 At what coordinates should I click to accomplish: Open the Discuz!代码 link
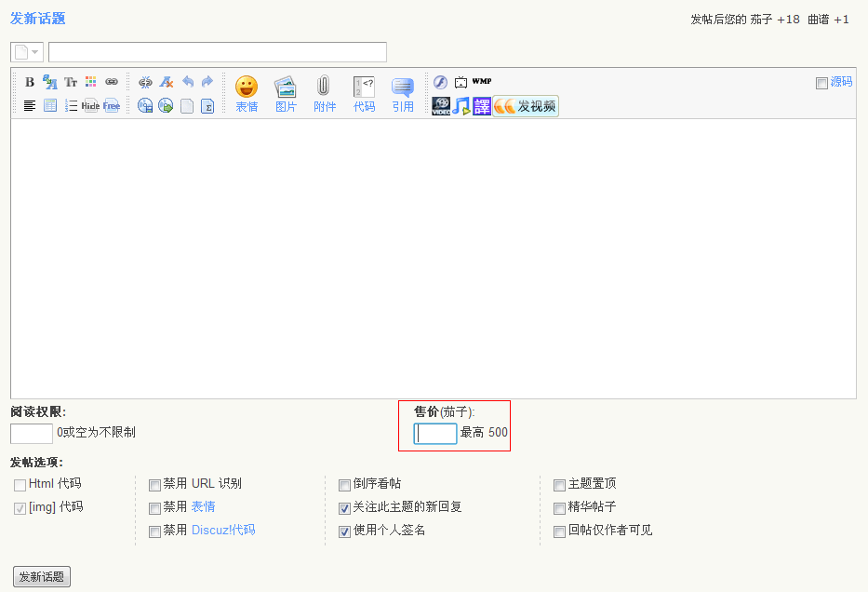point(223,530)
